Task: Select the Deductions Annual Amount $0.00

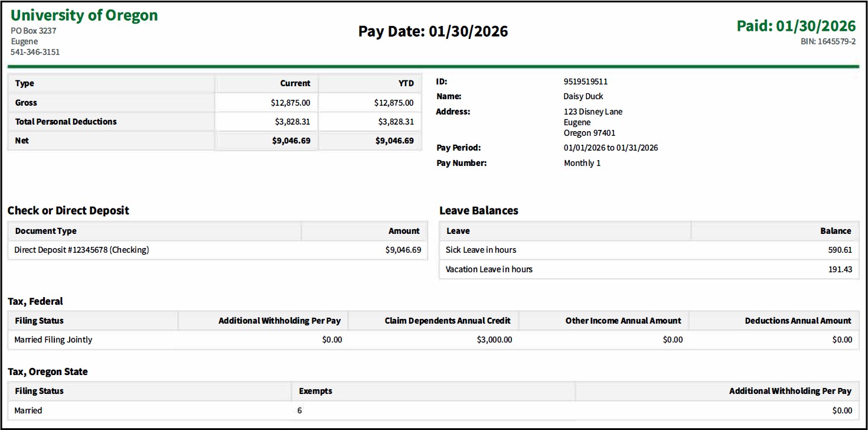Action: pos(843,340)
